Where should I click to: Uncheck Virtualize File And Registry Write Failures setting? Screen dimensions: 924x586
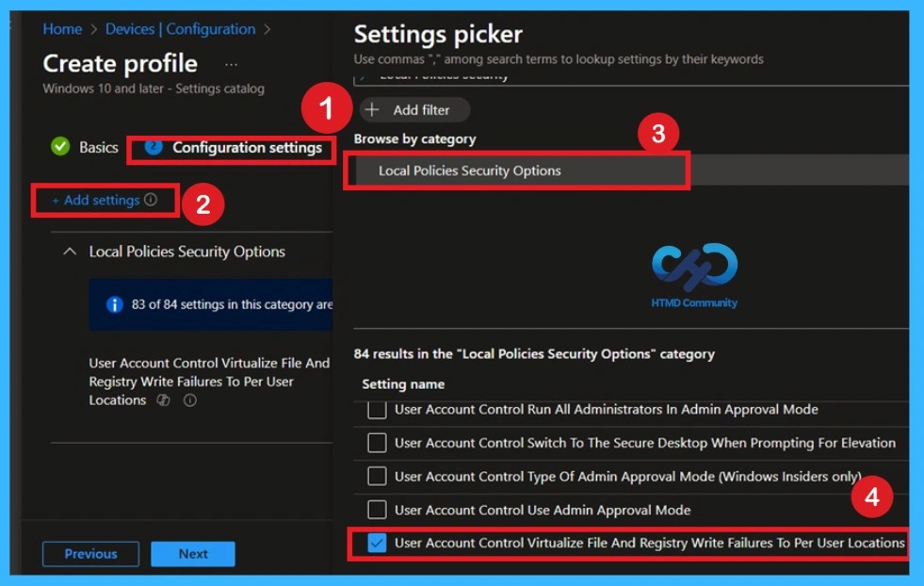tap(377, 543)
